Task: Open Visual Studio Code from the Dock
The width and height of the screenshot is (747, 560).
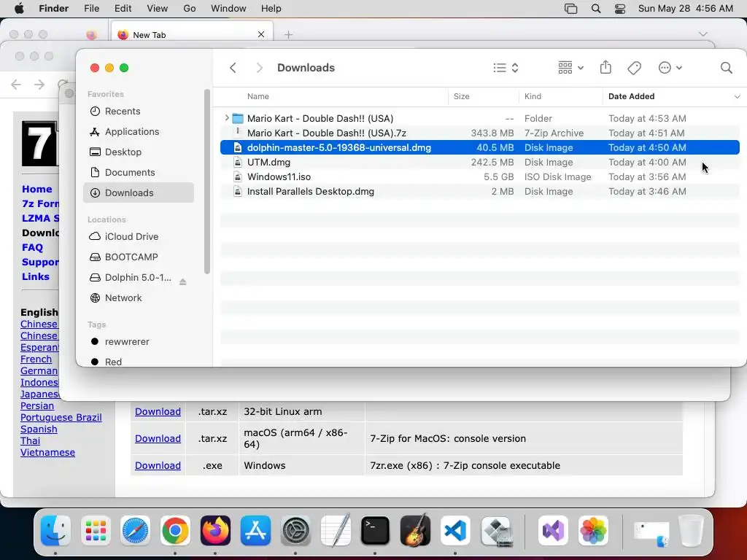Action: tap(455, 531)
